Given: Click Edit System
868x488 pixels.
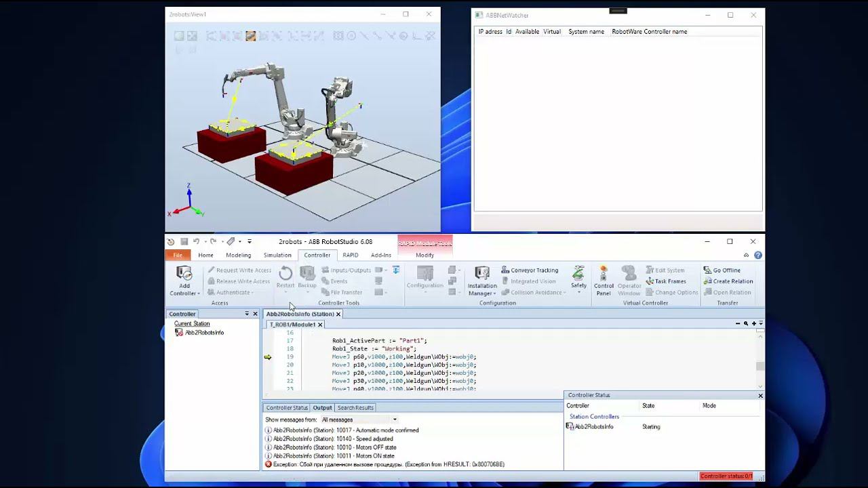Looking at the screenshot, I should pyautogui.click(x=665, y=270).
